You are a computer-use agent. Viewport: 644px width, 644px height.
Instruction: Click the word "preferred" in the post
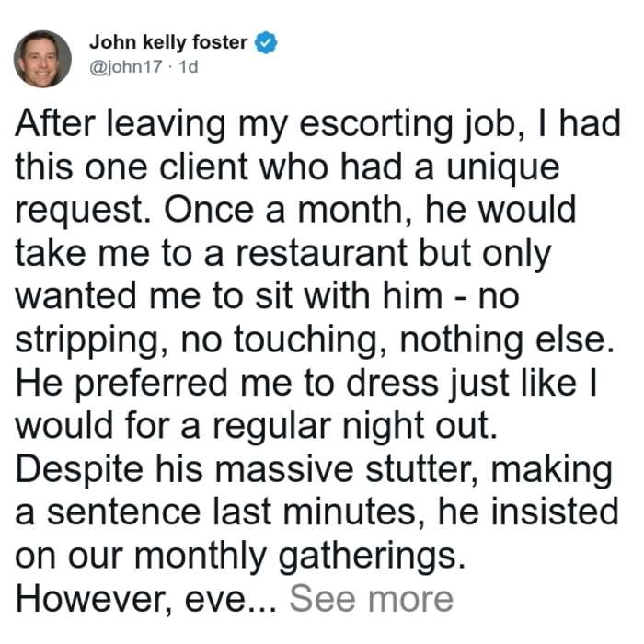pyautogui.click(x=151, y=384)
